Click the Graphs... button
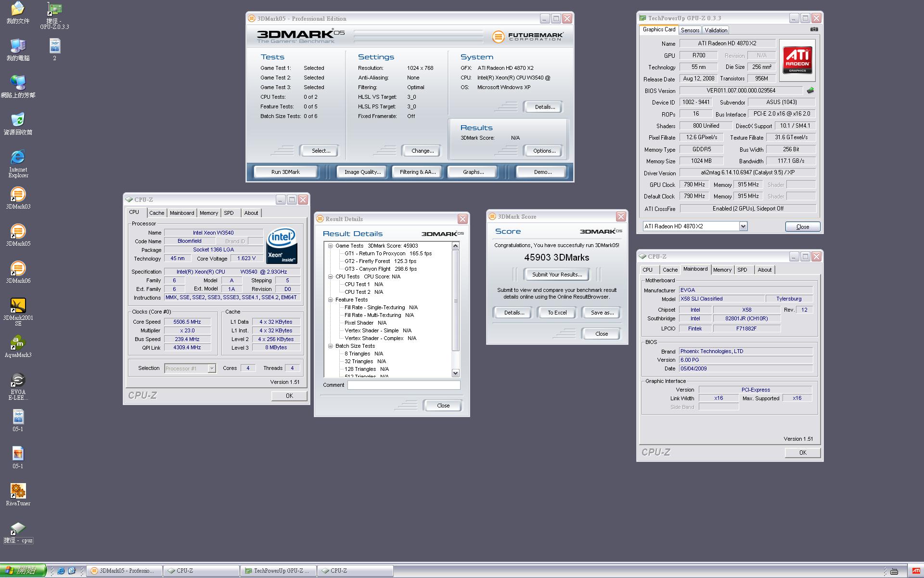924x578 pixels. (x=473, y=172)
